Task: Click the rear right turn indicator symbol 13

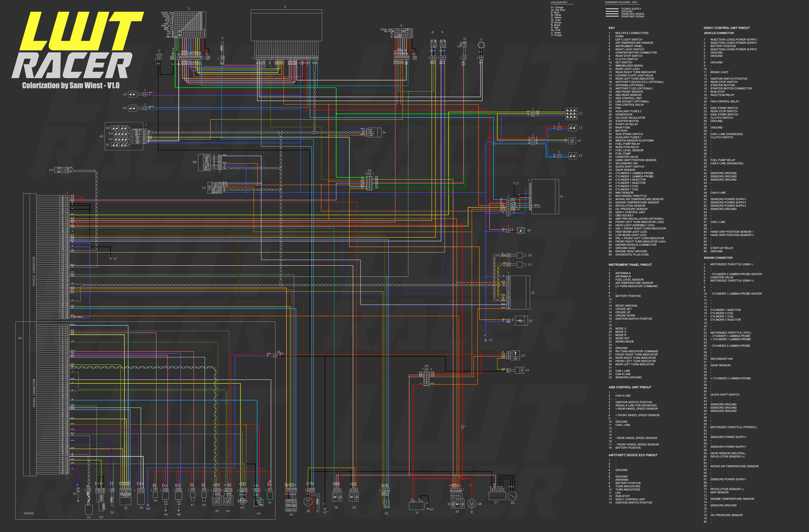Action: [x=572, y=128]
